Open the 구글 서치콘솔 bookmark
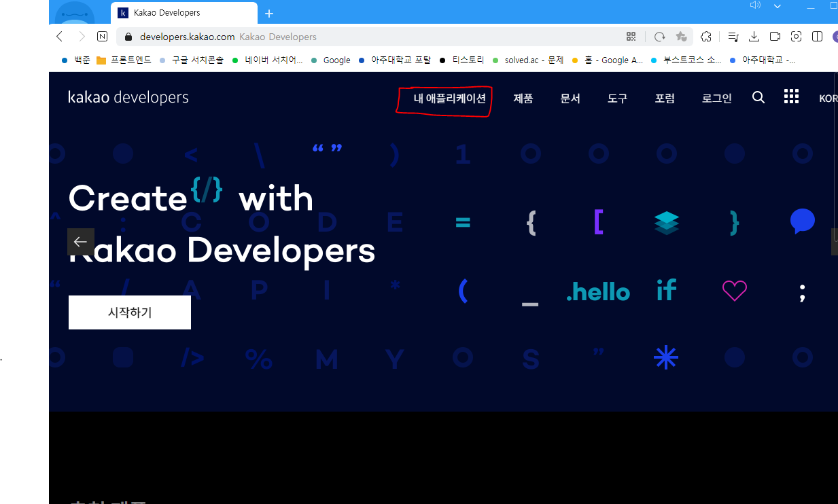This screenshot has height=504, width=838. [191, 60]
